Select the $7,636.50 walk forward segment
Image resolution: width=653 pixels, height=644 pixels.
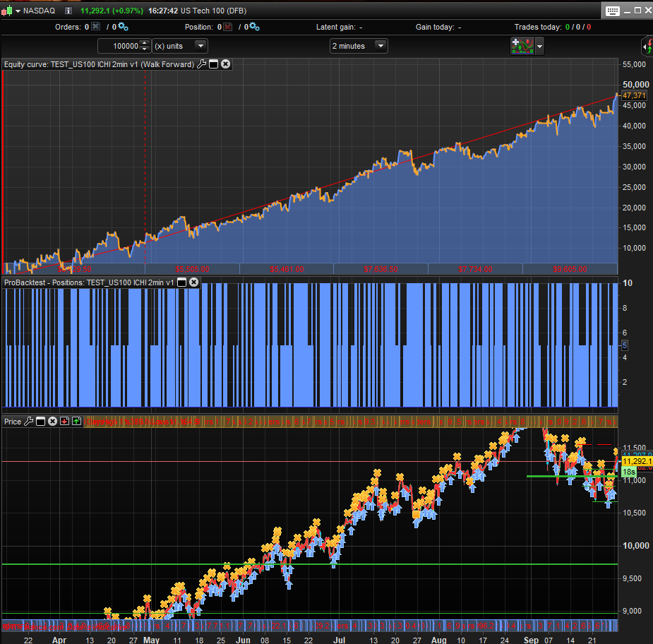(x=381, y=269)
